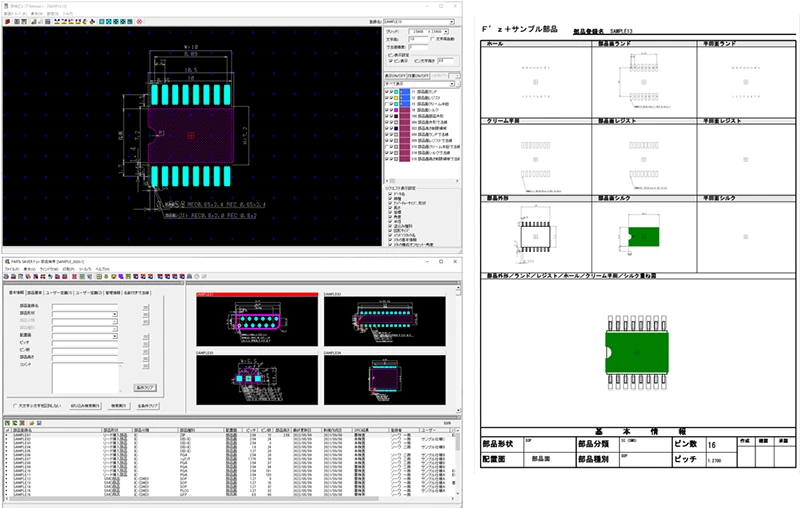The height and width of the screenshot is (508, 800).
Task: Click the red circle-X icon in viewer toolbar
Action: pyautogui.click(x=140, y=21)
